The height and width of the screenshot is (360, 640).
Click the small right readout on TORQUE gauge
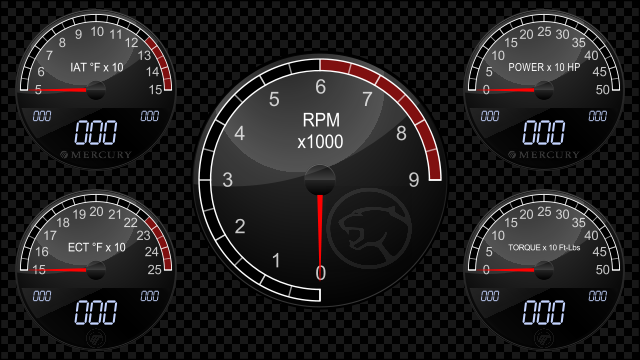click(x=598, y=296)
